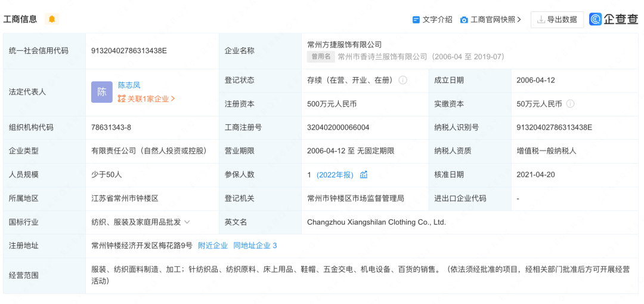
Task: Select taxpayer qualification 增值税一般纳税人
Action: (547, 151)
